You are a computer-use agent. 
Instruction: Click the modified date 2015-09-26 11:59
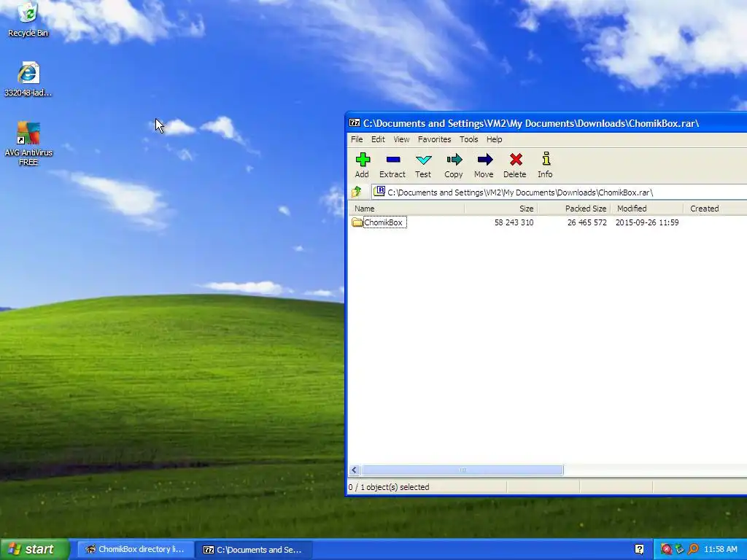647,222
